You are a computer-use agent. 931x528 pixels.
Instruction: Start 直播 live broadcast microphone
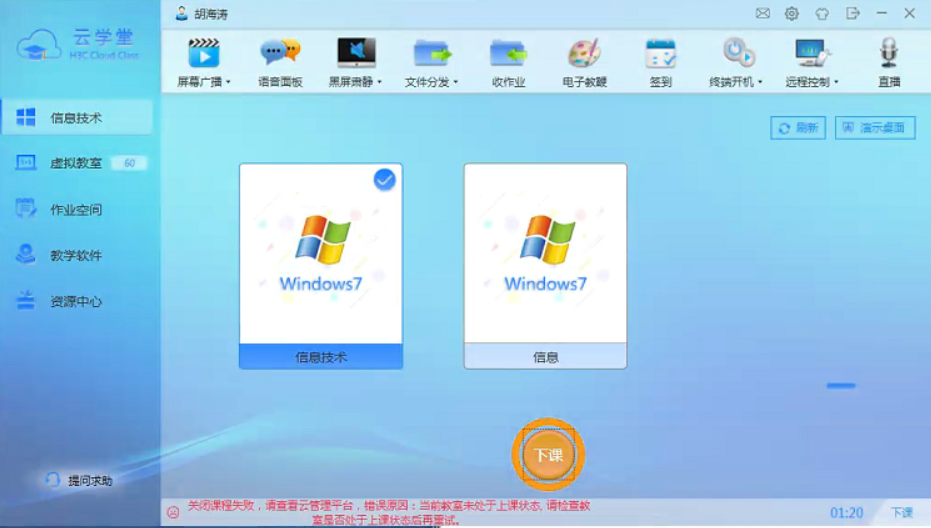pyautogui.click(x=889, y=53)
